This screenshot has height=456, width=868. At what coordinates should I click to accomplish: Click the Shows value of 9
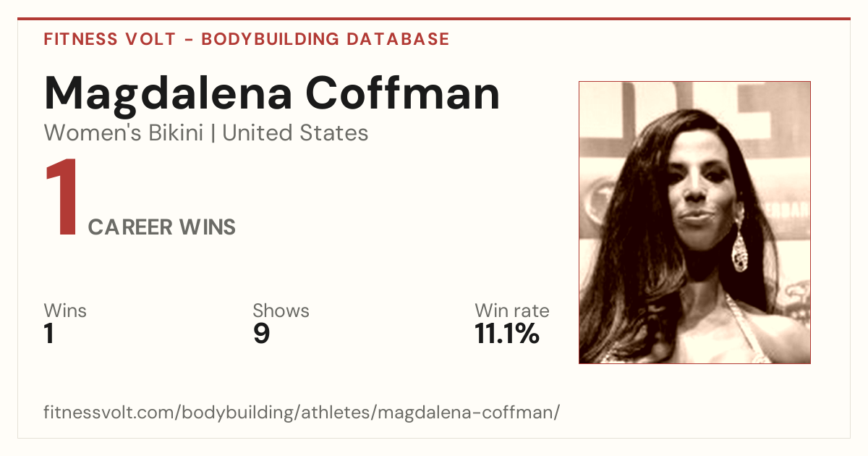pyautogui.click(x=261, y=334)
